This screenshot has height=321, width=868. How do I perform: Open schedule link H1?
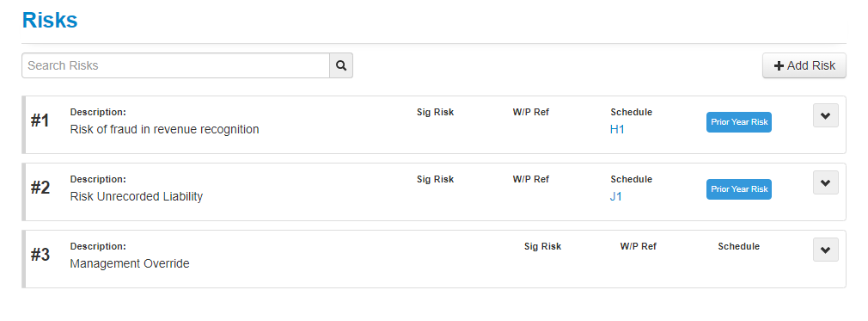[x=617, y=130]
